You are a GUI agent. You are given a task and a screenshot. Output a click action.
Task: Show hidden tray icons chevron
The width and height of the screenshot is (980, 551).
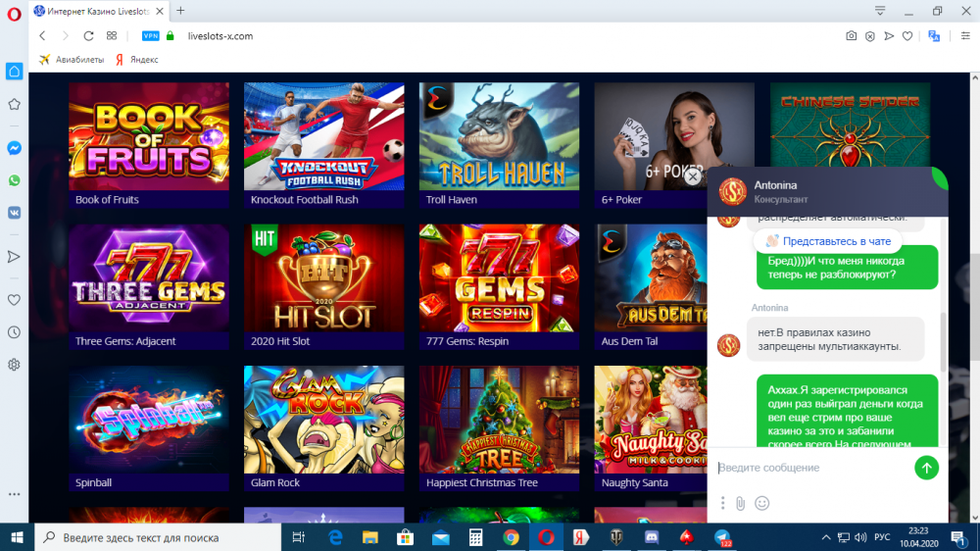pos(825,537)
